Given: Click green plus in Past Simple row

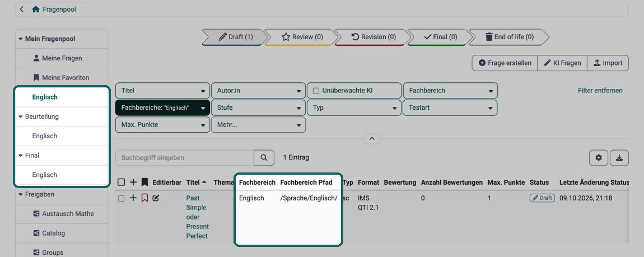Looking at the screenshot, I should (133, 198).
